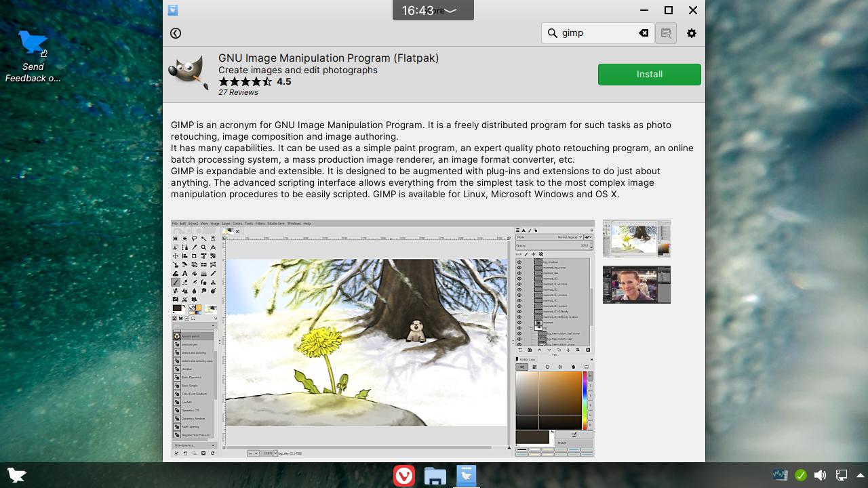The image size is (868, 488).
Task: Open the large GIMP screenshot preview
Action: pos(382,339)
